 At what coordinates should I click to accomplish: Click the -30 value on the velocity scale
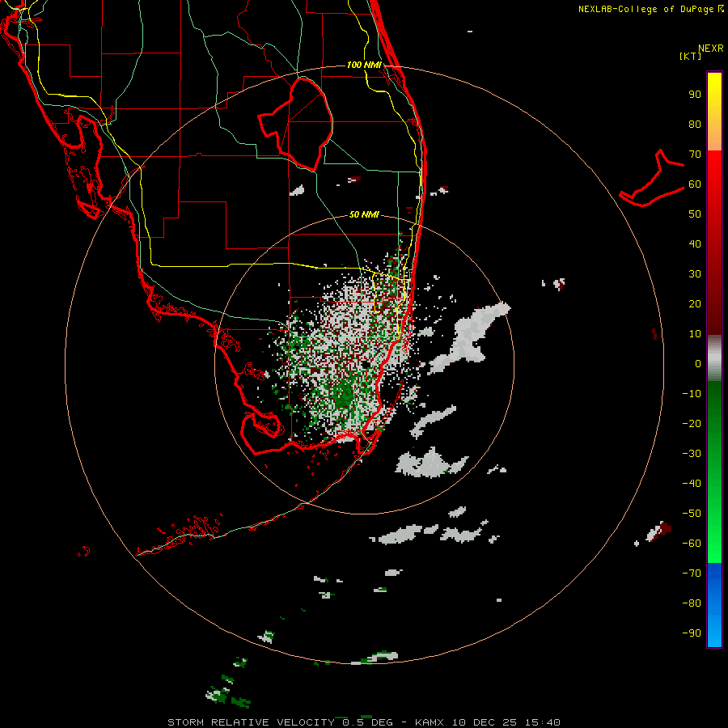click(692, 454)
